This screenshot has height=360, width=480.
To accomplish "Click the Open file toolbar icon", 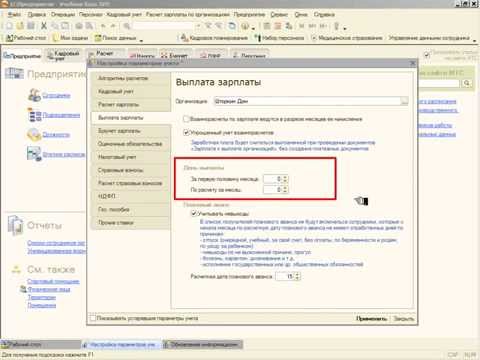I will coord(20,26).
